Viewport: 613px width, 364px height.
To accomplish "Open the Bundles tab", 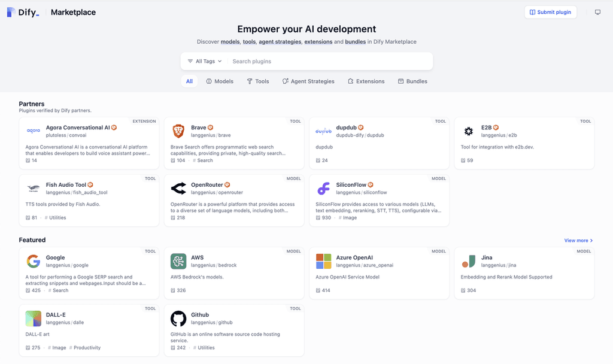I will coord(412,81).
